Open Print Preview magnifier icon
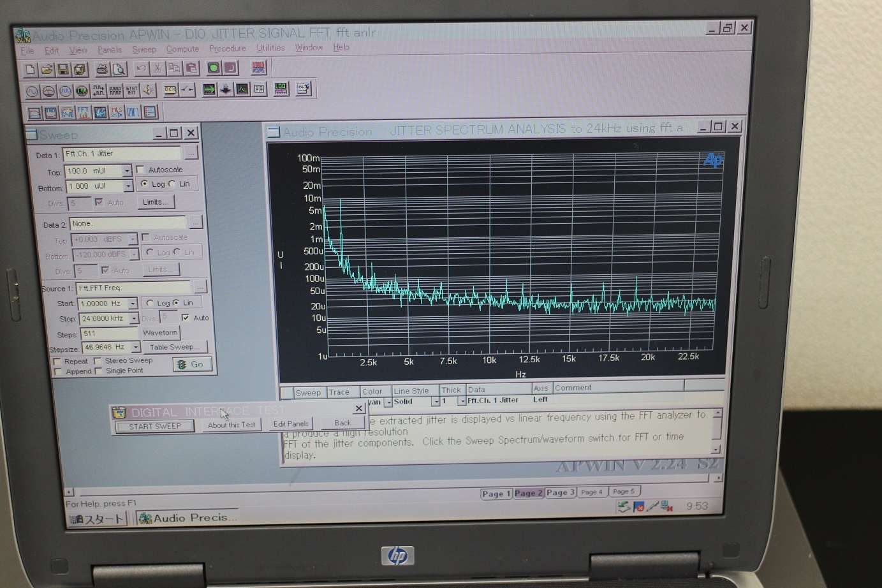This screenshot has width=882, height=588. (x=119, y=69)
